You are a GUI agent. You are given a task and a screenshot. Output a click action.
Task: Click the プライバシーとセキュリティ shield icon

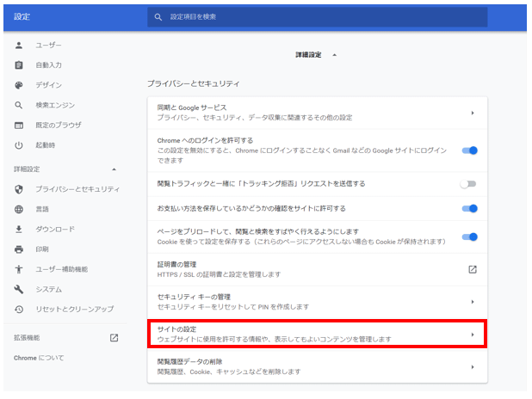(19, 189)
